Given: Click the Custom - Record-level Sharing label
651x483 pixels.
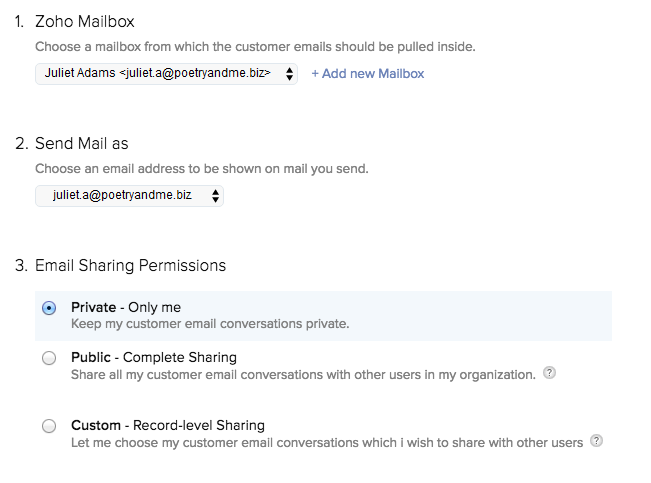Looking at the screenshot, I should 168,425.
